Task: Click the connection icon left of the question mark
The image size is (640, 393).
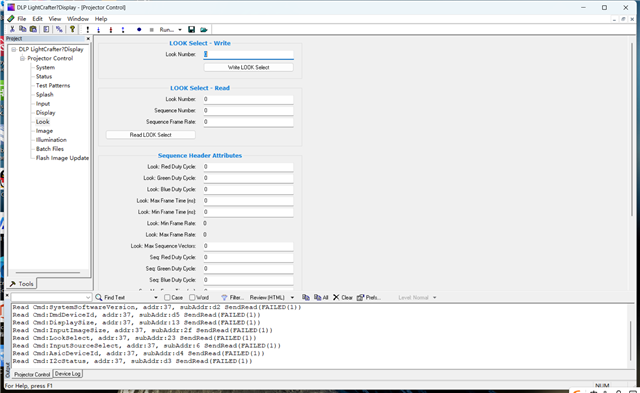Action: click(59, 29)
